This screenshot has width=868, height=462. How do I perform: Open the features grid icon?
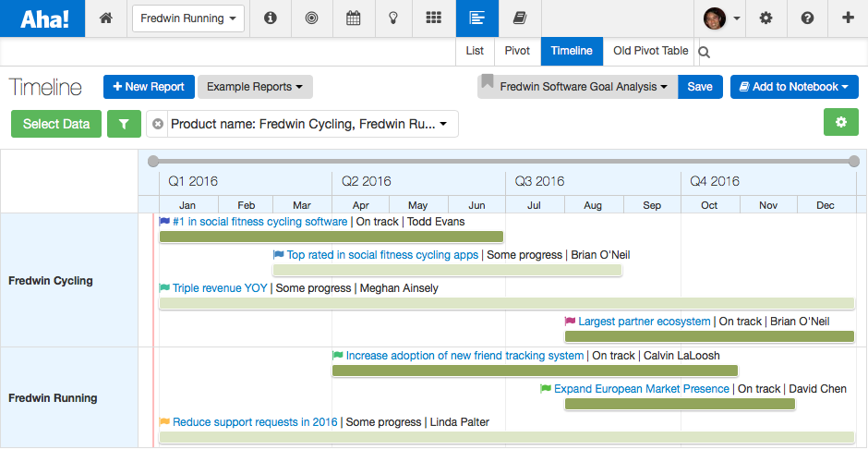click(433, 18)
